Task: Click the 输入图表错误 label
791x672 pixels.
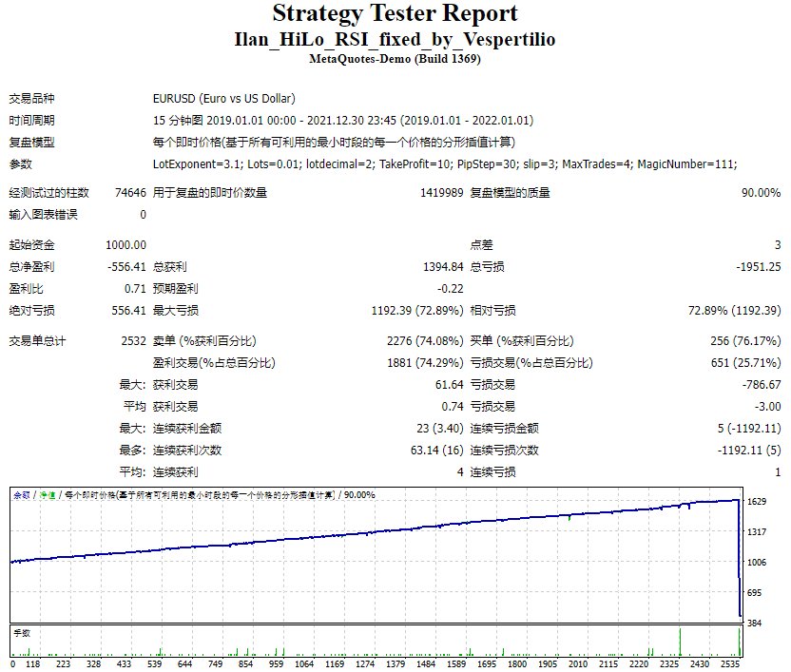Action: (44, 215)
